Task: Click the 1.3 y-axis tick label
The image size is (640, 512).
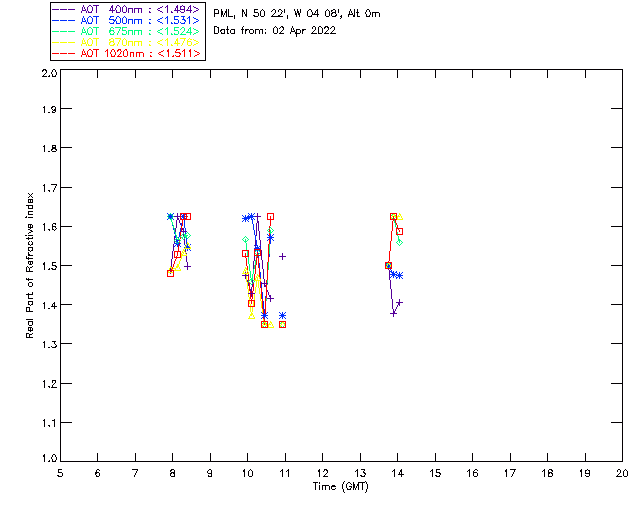Action: [49, 344]
